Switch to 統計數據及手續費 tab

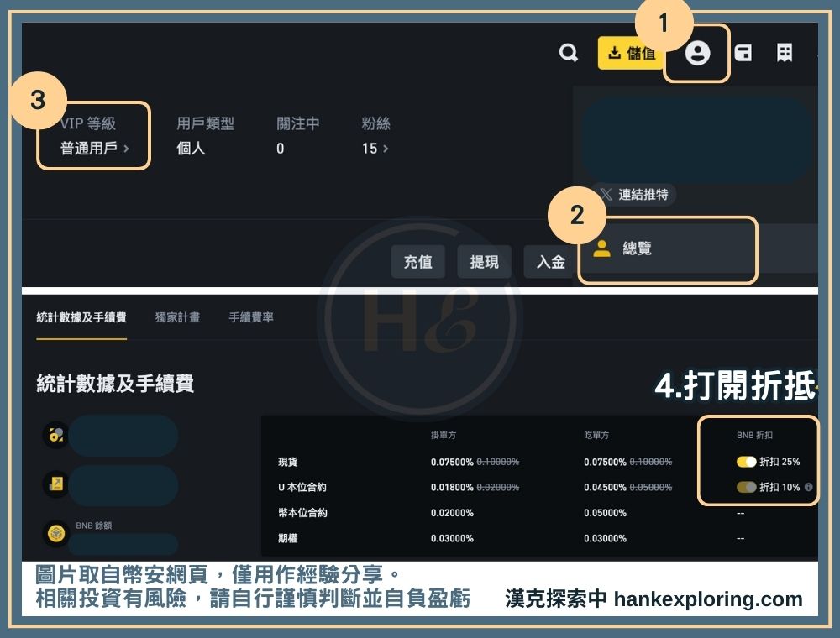coord(81,317)
